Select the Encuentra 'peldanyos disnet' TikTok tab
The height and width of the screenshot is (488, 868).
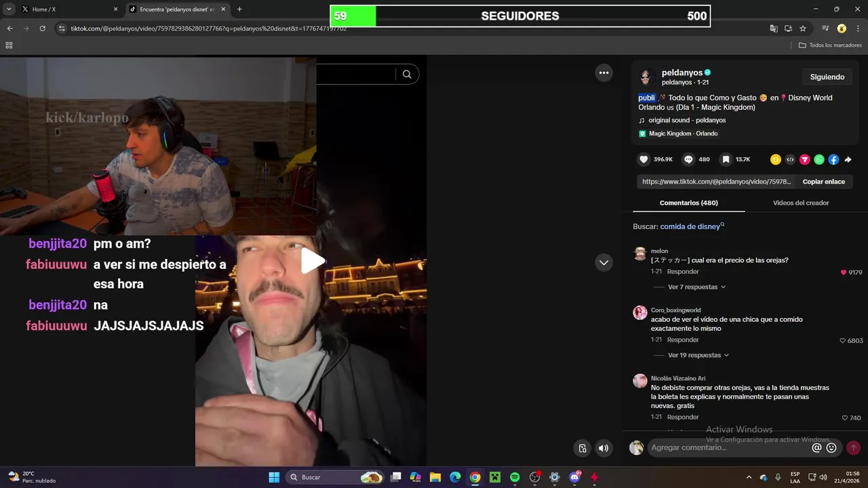tap(178, 9)
